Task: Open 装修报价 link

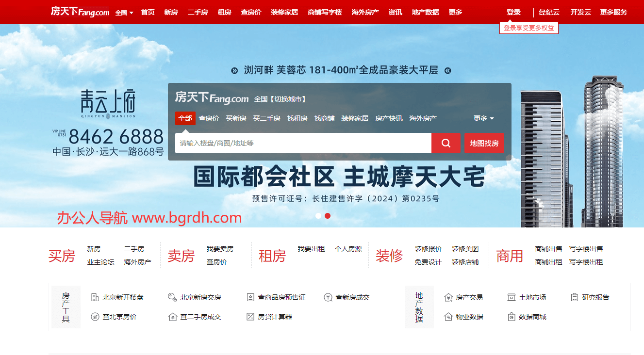Action: tap(428, 249)
